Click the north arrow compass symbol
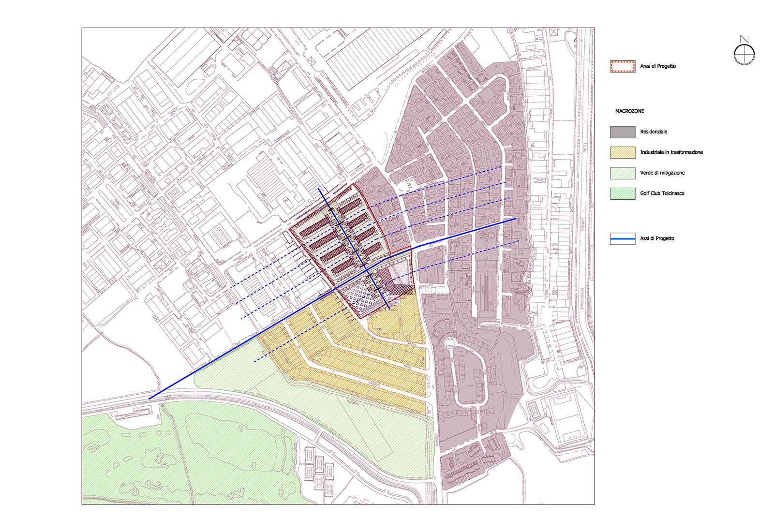 coord(744,50)
